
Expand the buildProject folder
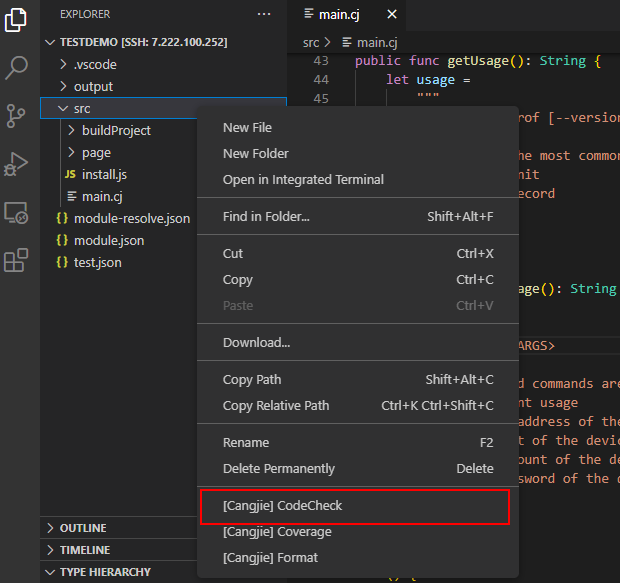point(116,131)
